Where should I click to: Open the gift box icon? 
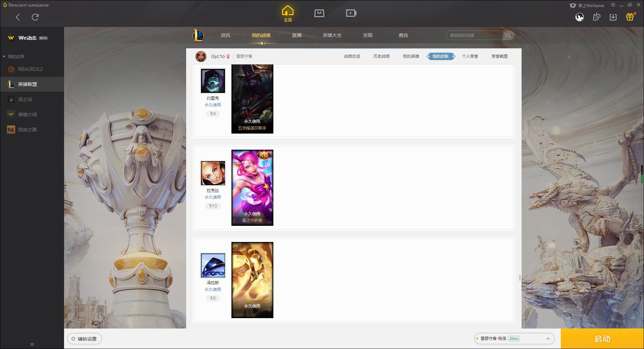[x=630, y=17]
